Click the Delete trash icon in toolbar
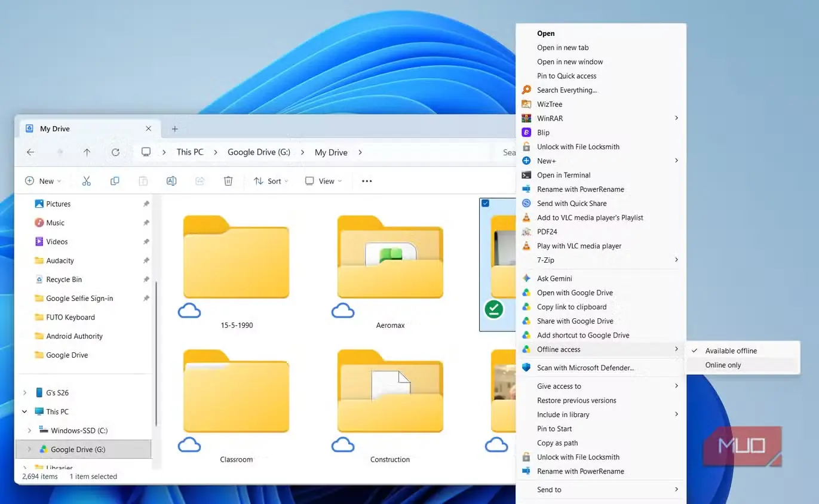Image resolution: width=819 pixels, height=504 pixels. pyautogui.click(x=228, y=181)
